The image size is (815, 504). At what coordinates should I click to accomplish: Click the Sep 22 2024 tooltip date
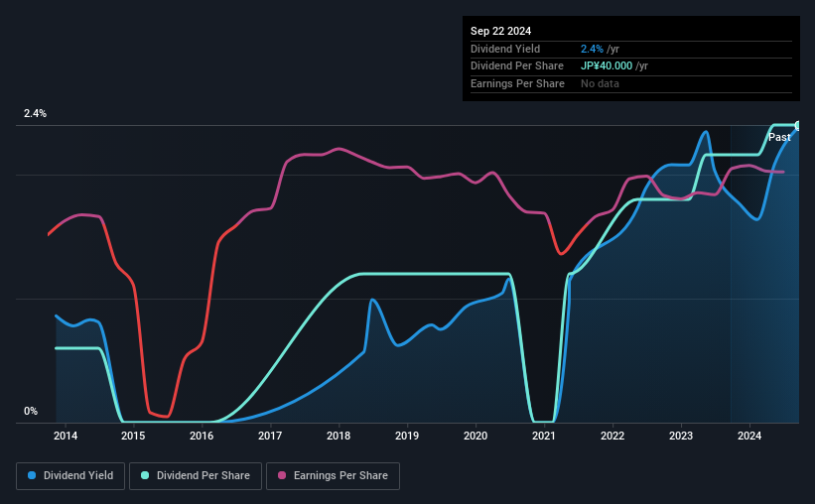coord(500,31)
